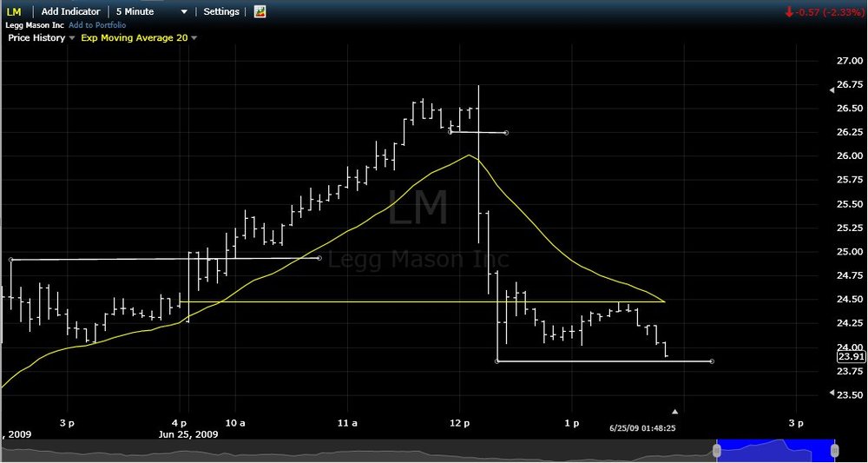The width and height of the screenshot is (868, 463).
Task: Click the 26.00 price axis label
Action: point(851,156)
